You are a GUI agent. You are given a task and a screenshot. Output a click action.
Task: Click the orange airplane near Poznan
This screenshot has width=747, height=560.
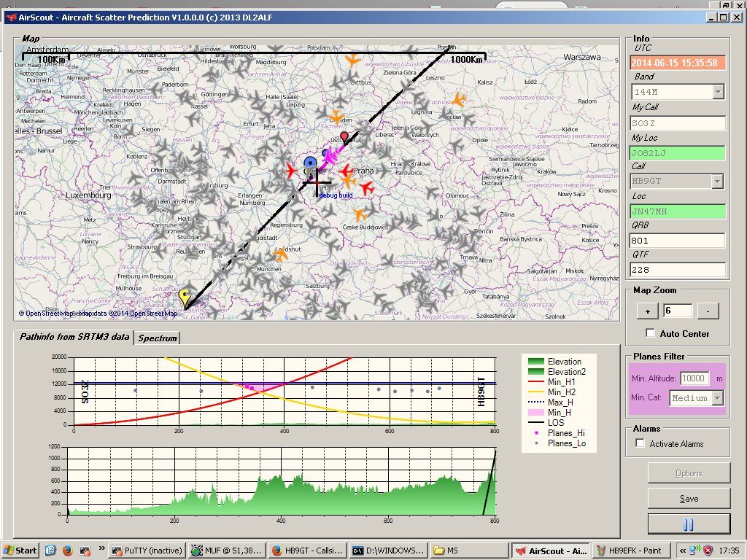[352, 60]
